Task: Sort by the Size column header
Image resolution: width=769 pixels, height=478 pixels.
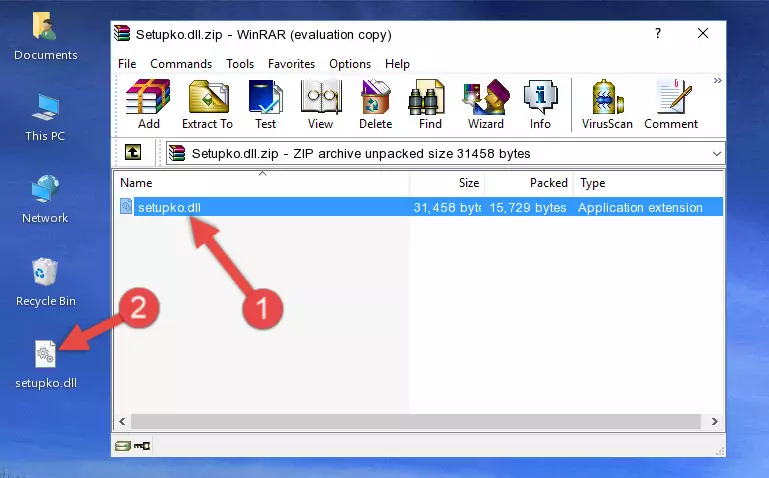Action: pos(447,183)
